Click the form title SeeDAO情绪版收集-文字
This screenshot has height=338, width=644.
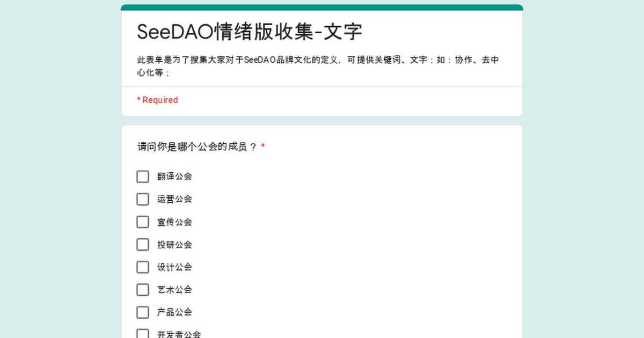coord(250,32)
